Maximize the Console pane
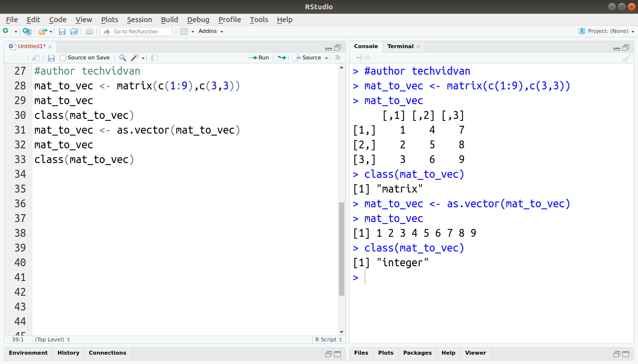Viewport: 638px width, 364px height. 626,48
